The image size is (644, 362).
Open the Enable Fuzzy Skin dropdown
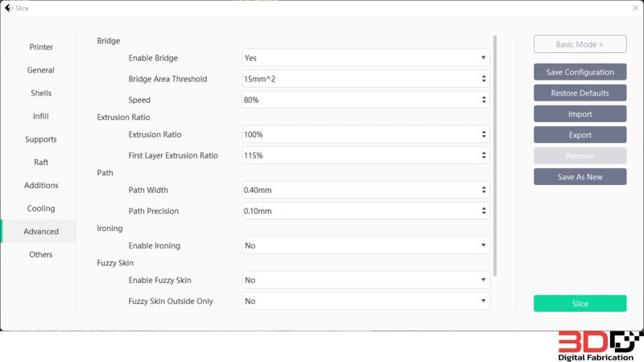coord(365,280)
